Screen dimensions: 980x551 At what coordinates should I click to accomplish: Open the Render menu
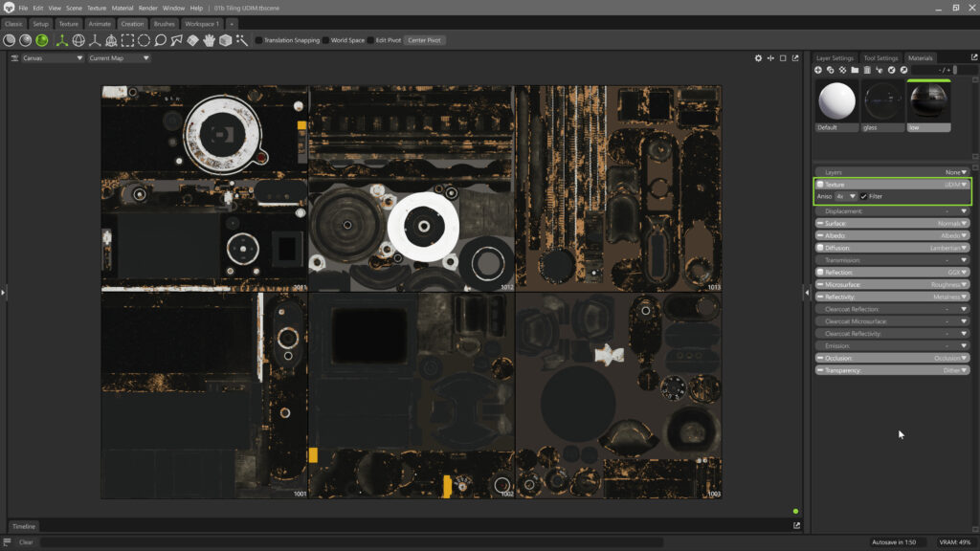coord(148,8)
